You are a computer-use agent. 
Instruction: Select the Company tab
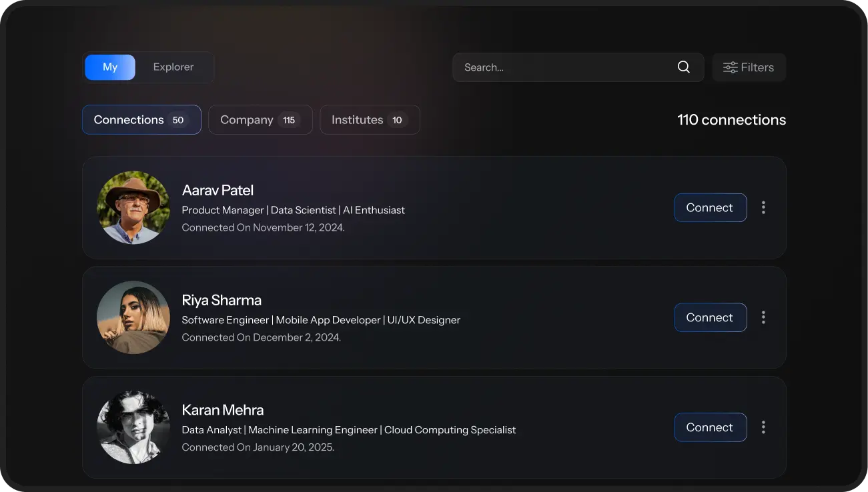pyautogui.click(x=260, y=120)
